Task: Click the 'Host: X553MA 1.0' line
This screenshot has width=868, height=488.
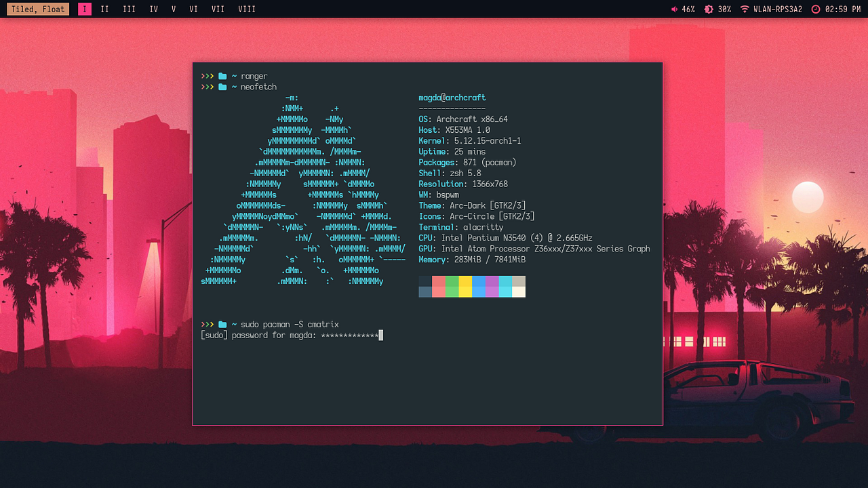Action: pos(454,130)
